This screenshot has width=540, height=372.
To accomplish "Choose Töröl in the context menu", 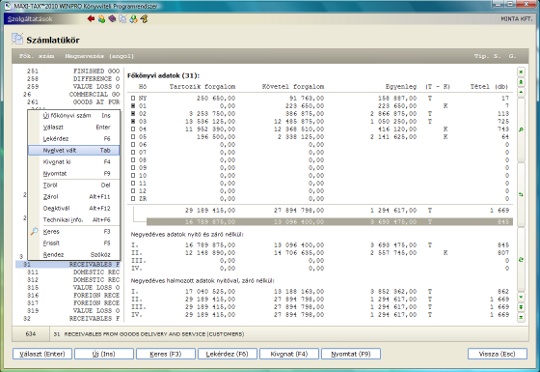I will pyautogui.click(x=74, y=185).
